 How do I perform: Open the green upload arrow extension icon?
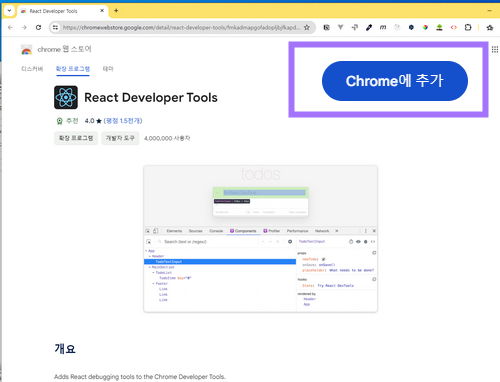point(439,27)
